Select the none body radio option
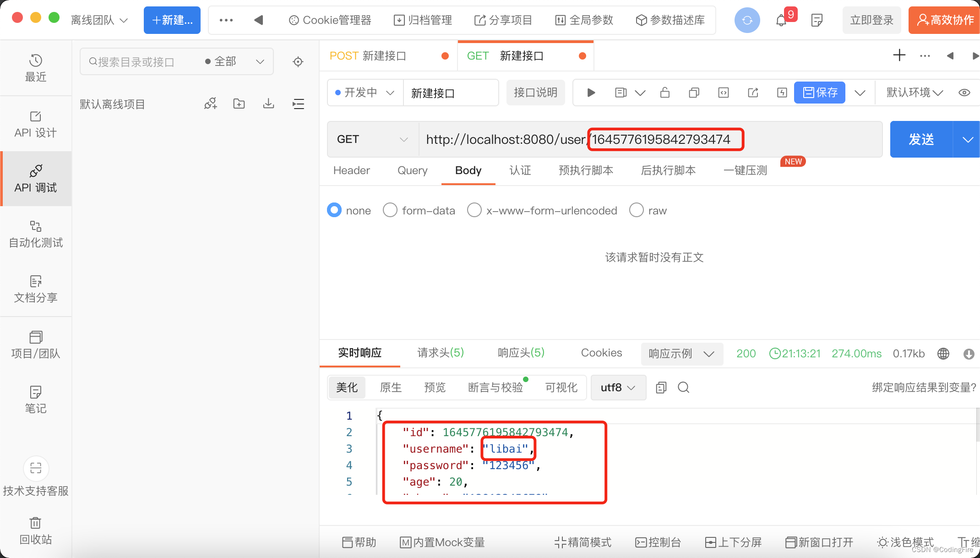The height and width of the screenshot is (558, 980). point(334,210)
